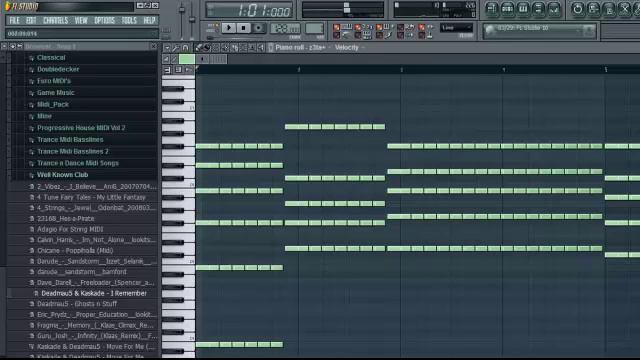Expand the Progressive House MIDI Vol 2 folder
The image size is (640, 360).
click(x=81, y=128)
